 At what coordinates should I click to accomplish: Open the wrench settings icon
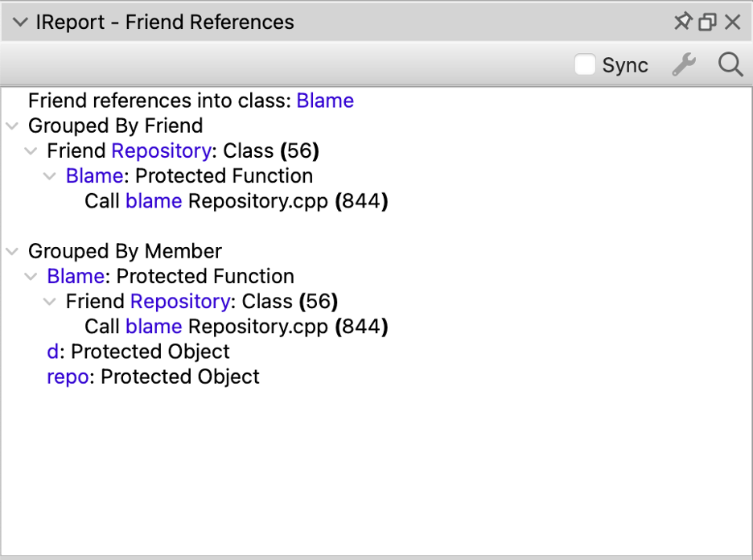(684, 65)
